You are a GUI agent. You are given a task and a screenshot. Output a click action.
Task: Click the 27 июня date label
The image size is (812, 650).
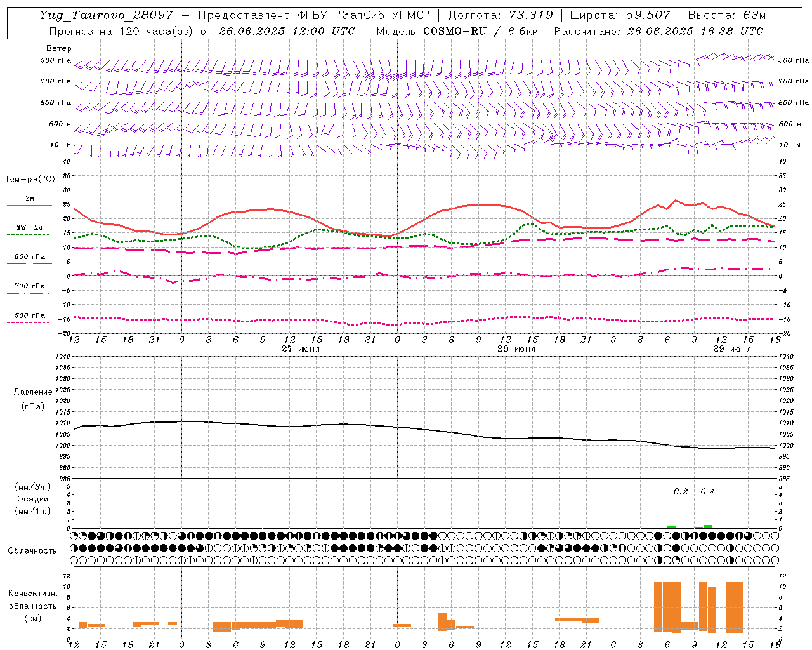tap(300, 349)
